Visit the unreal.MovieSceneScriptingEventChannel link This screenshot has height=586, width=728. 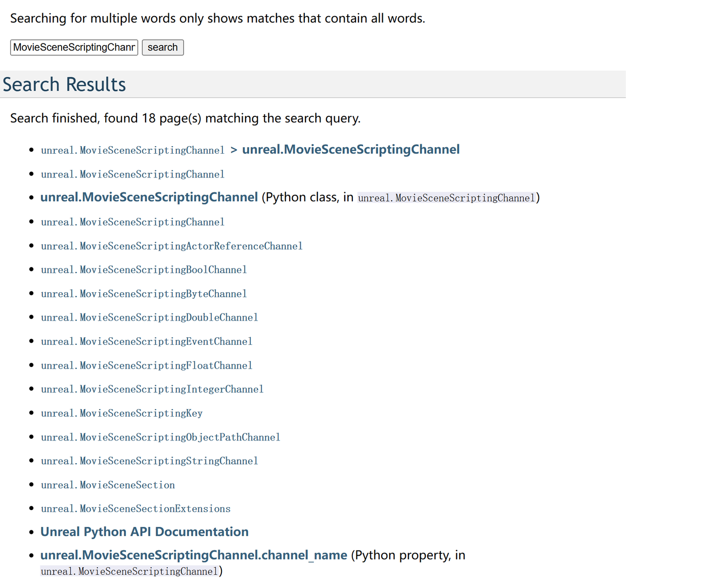tap(147, 342)
